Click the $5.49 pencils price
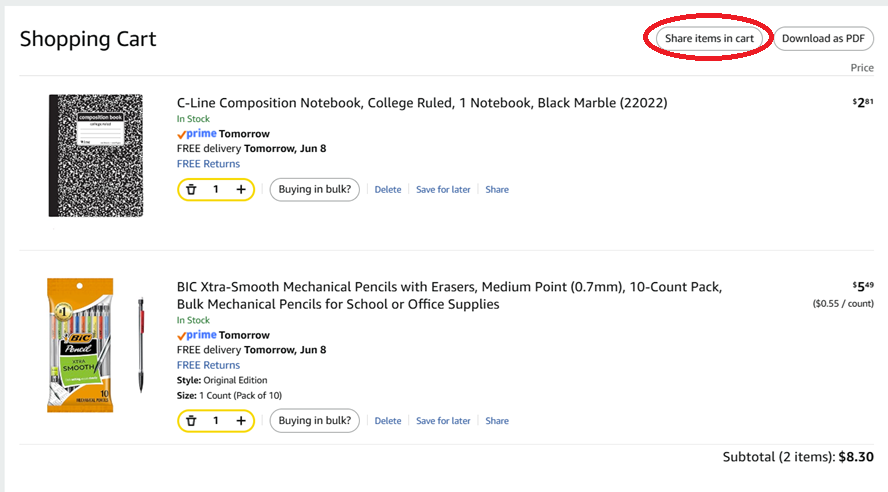888x492 pixels. pos(863,286)
